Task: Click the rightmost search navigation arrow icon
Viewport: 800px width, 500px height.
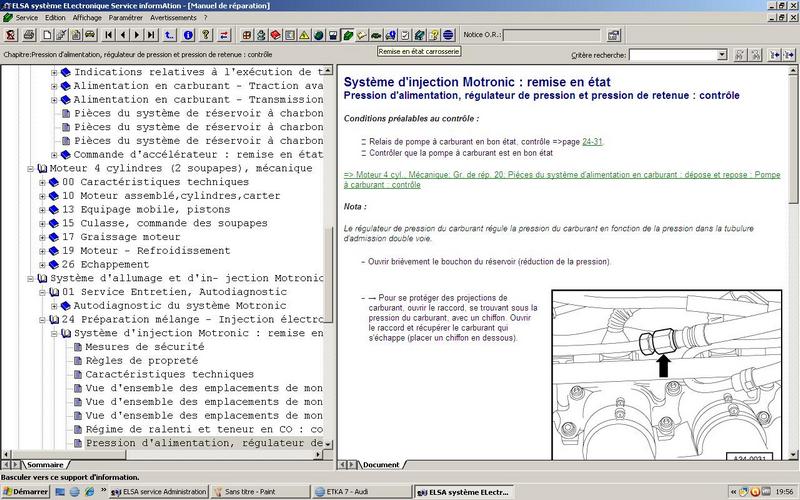Action: point(789,55)
